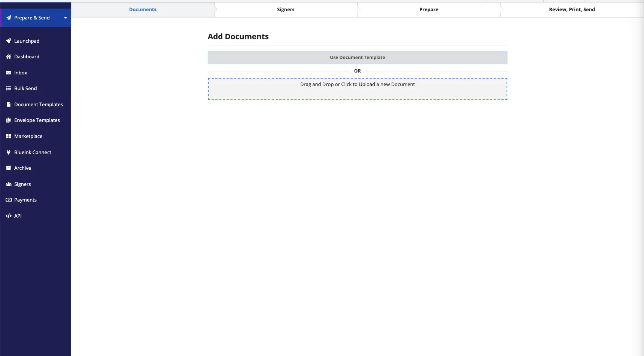Open the API label in sidebar

click(18, 216)
